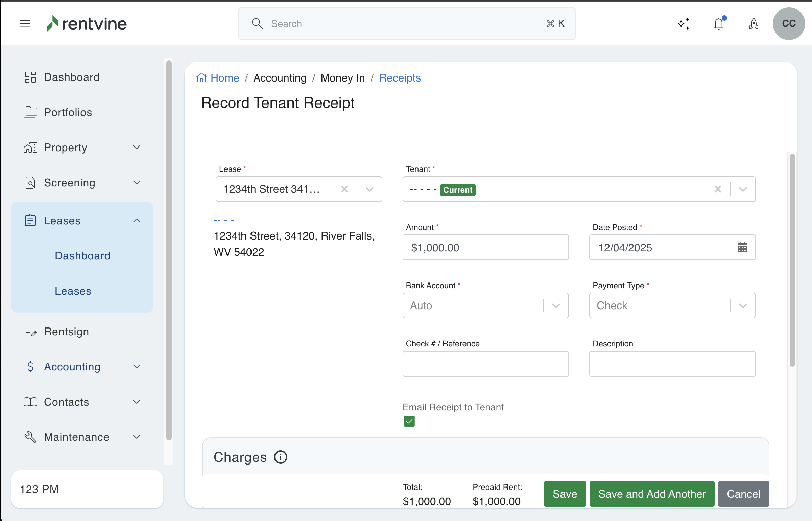
Task: Collapse the Leases sidebar section
Action: (x=136, y=221)
